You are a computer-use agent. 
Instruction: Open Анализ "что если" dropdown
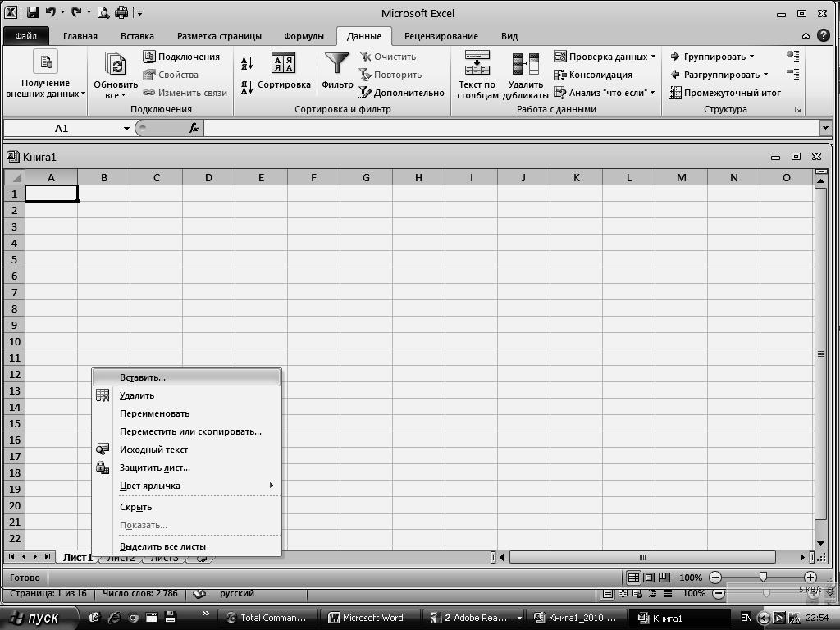[x=652, y=92]
